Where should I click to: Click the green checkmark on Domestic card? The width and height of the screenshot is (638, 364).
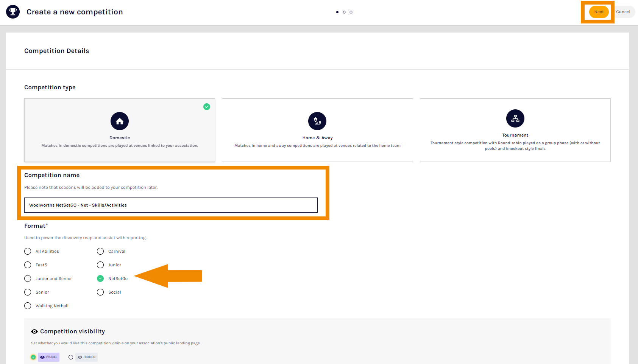[x=207, y=107]
